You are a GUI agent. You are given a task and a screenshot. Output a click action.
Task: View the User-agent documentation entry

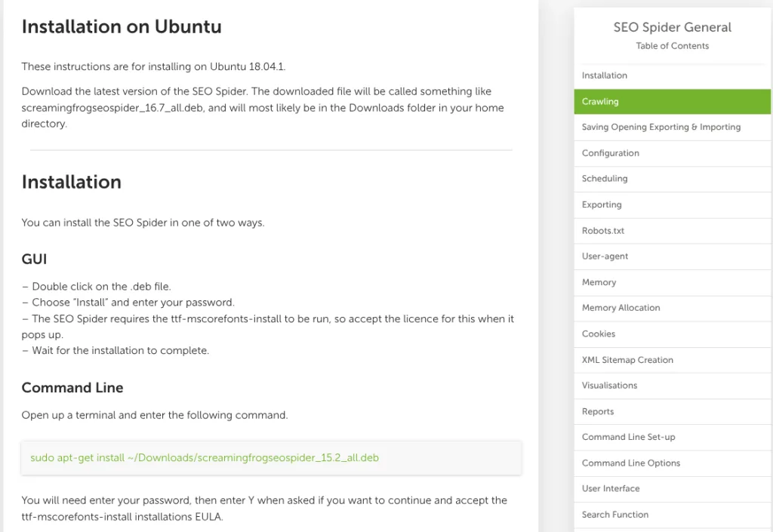coord(604,256)
